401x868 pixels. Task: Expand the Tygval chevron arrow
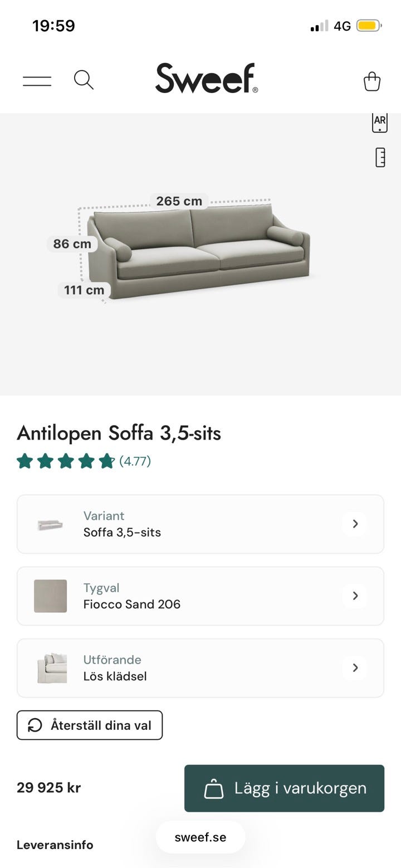pos(355,596)
